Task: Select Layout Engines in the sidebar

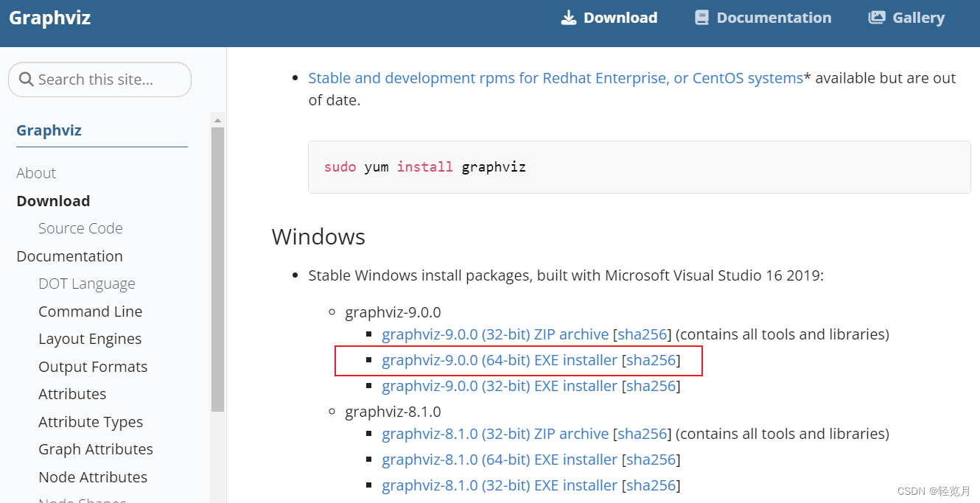Action: click(90, 339)
